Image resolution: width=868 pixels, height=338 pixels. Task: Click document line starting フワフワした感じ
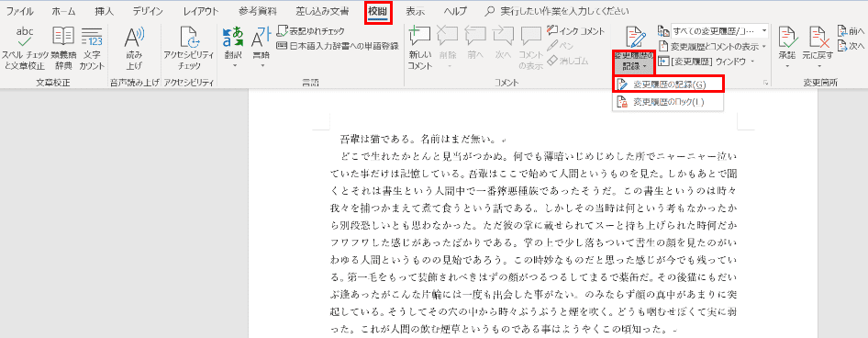[532, 242]
